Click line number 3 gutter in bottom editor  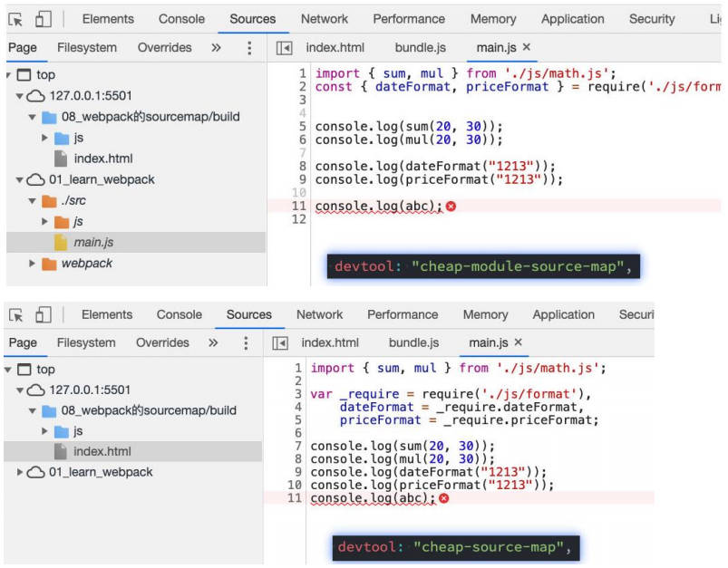tap(298, 394)
